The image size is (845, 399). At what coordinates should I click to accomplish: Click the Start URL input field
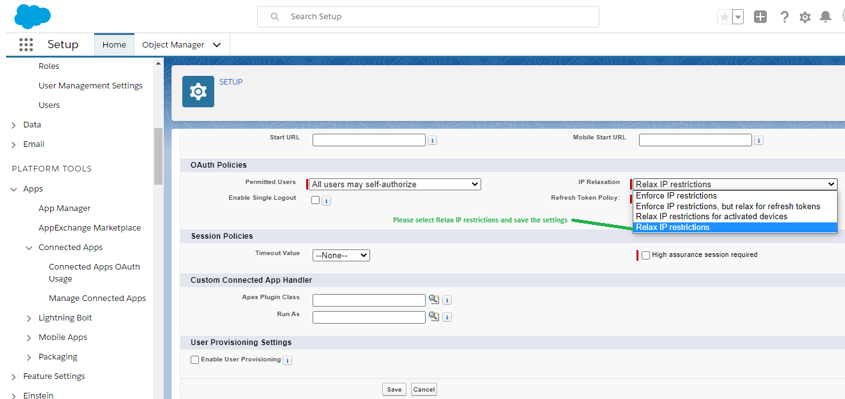[369, 140]
